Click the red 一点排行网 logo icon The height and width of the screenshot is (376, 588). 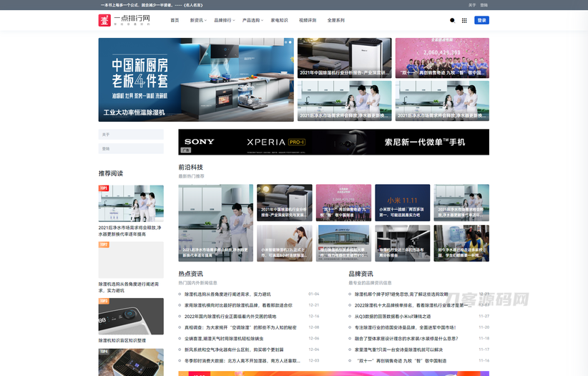pyautogui.click(x=105, y=20)
